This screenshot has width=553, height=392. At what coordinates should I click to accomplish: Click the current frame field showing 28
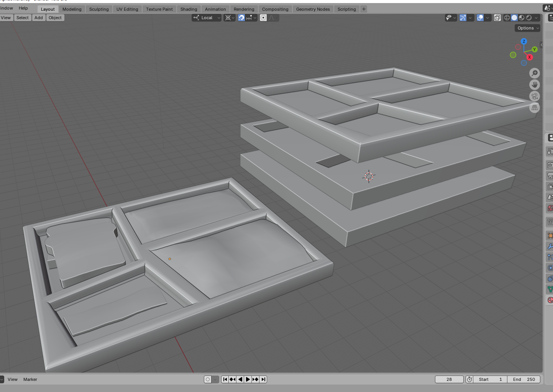(x=449, y=379)
